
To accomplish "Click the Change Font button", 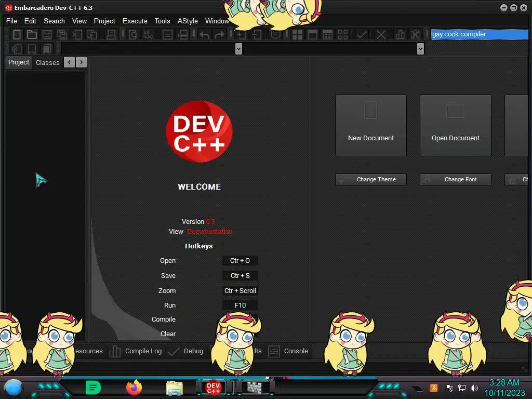I will click(455, 179).
